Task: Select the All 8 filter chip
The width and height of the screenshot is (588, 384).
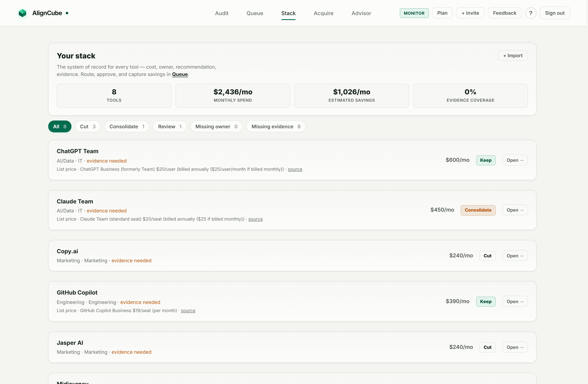Action: (x=60, y=126)
